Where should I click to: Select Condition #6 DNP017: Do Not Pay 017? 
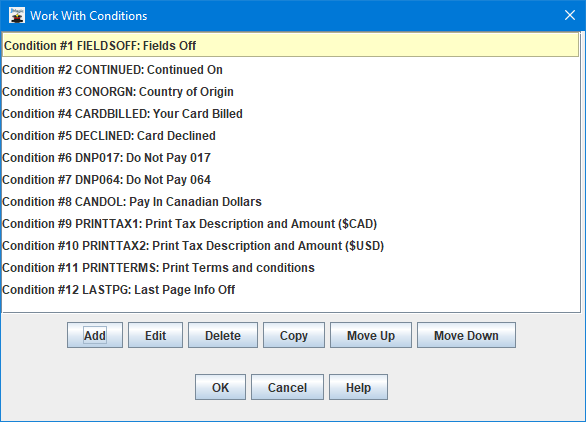[290, 158]
